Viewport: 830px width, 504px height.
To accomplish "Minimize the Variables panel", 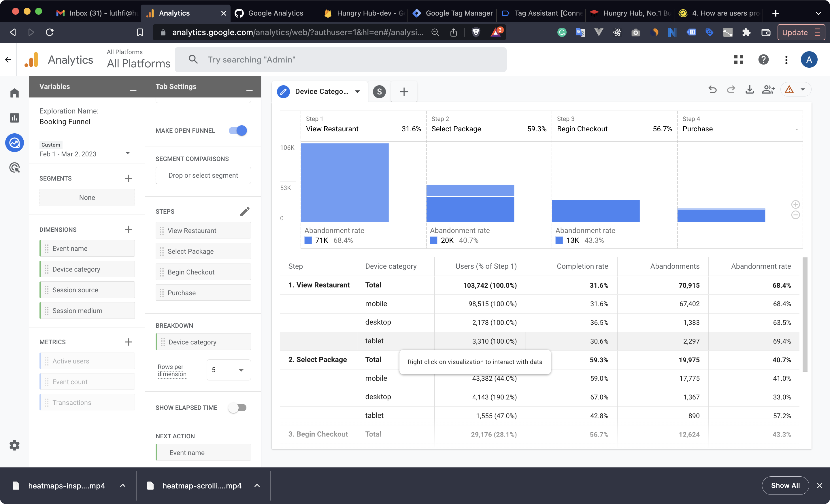I will click(133, 90).
